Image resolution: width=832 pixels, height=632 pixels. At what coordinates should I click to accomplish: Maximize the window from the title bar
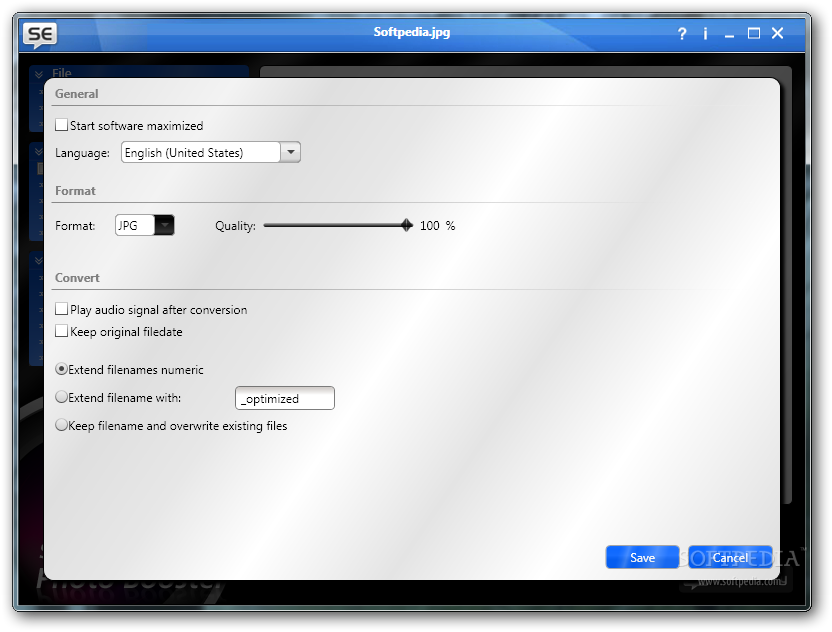[x=753, y=33]
